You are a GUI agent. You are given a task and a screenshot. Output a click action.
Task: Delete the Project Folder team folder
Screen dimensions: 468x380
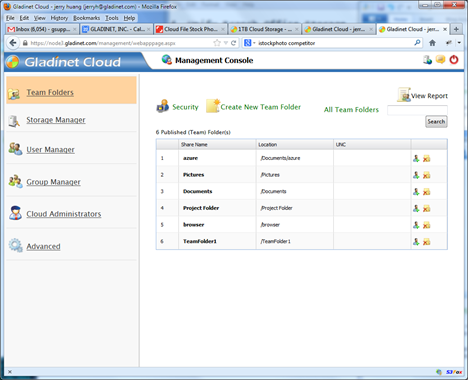(426, 209)
